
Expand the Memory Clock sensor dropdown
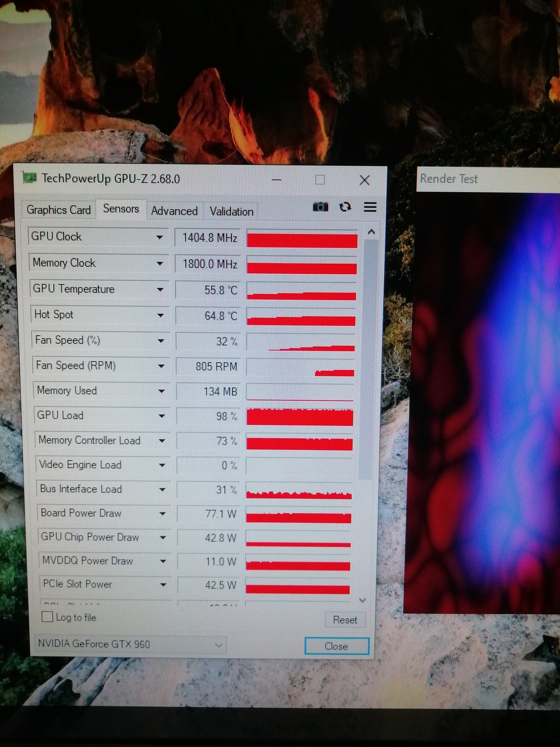coord(160,264)
